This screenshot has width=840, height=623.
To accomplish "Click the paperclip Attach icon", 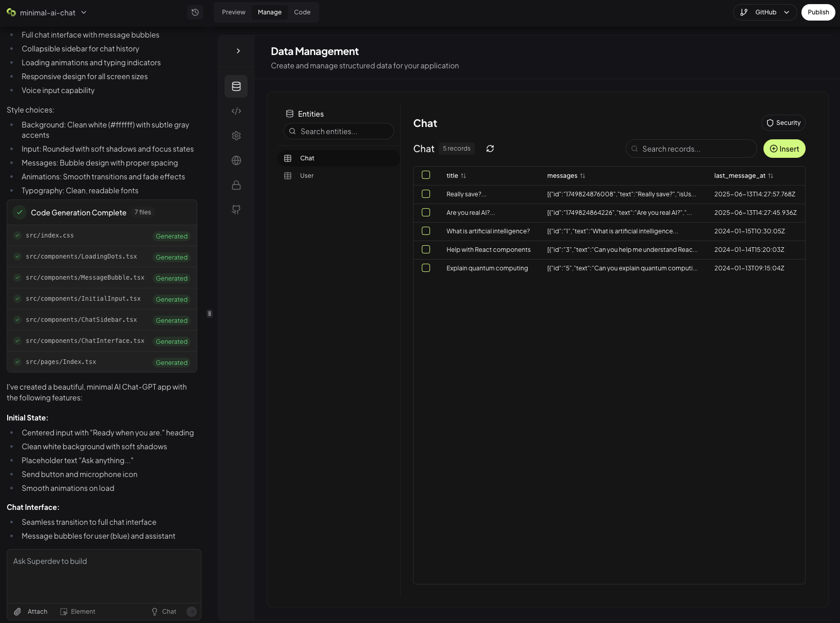I will pos(17,612).
